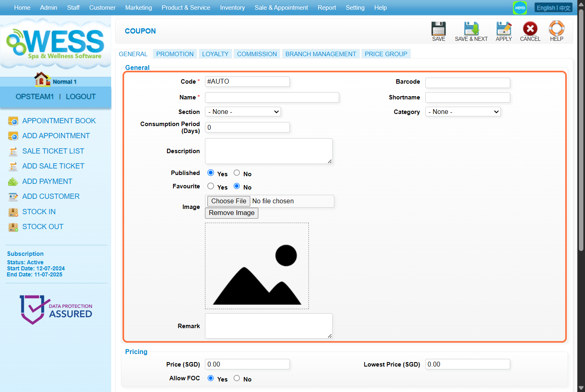Switch to the Promotion tab
Screen dimensions: 585x392
point(175,54)
